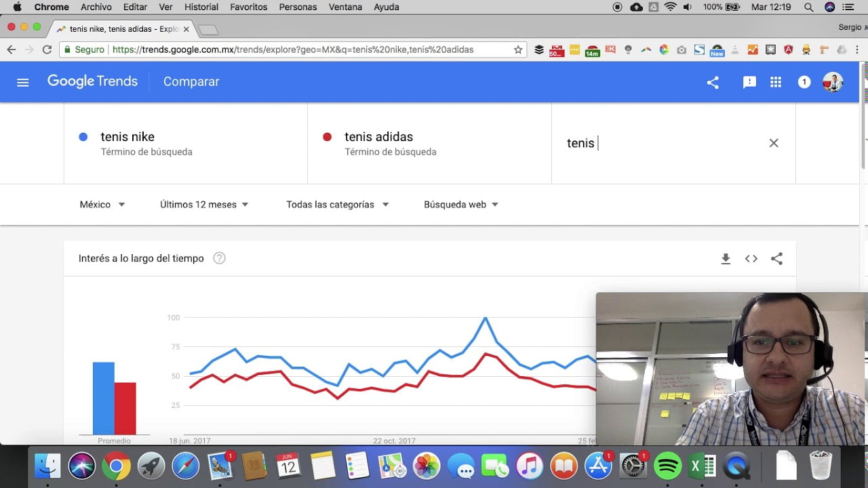Remove the third search term with X
Viewport: 868px width, 488px height.
coord(774,143)
